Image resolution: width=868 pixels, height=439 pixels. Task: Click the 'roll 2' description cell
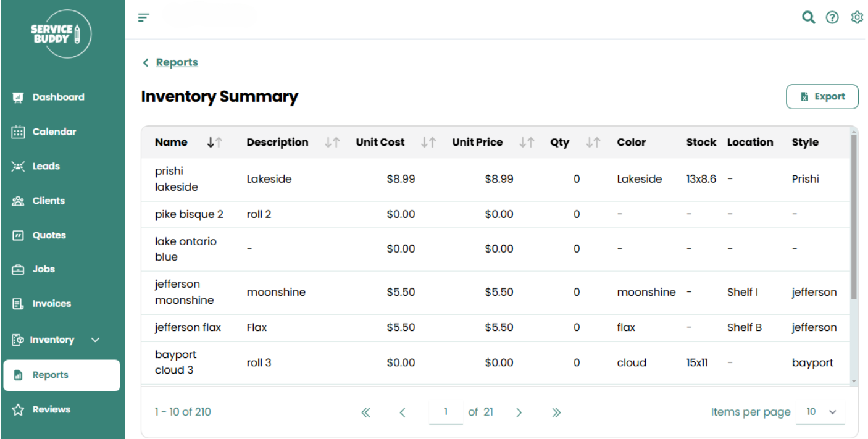point(259,215)
